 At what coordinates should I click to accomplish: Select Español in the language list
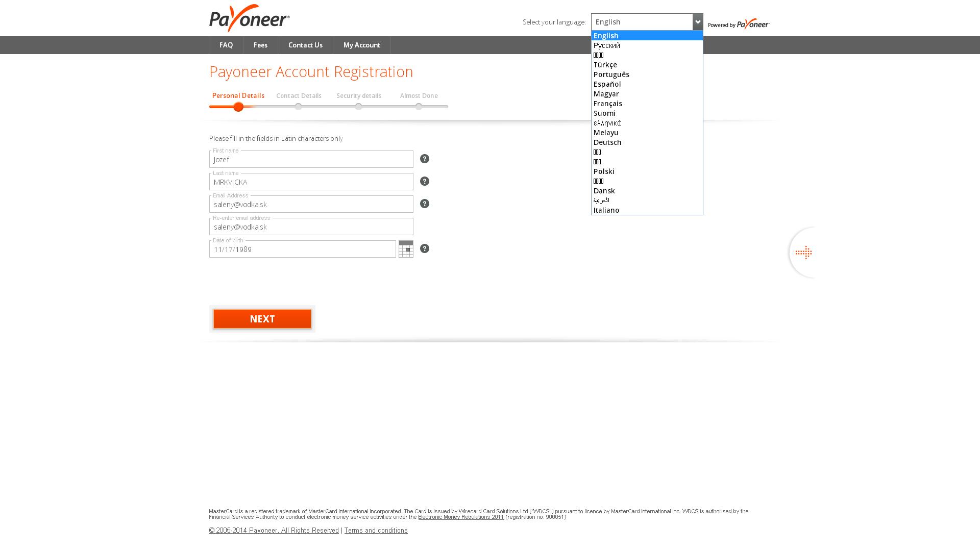[x=647, y=84]
